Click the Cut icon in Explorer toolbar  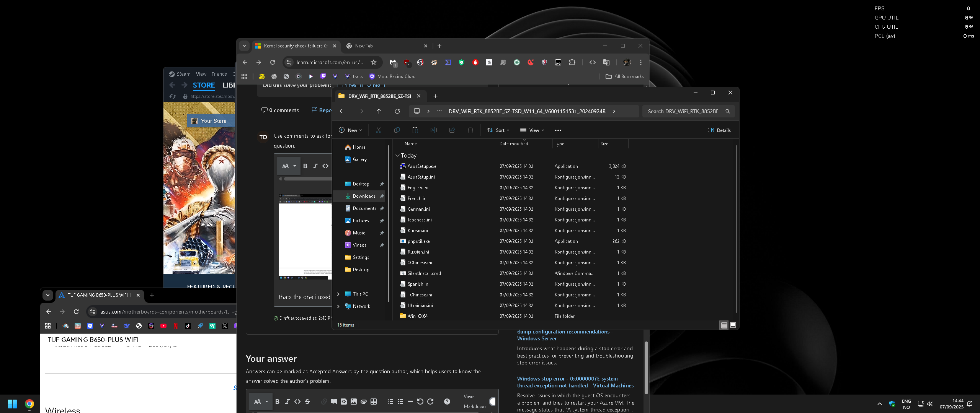coord(379,130)
